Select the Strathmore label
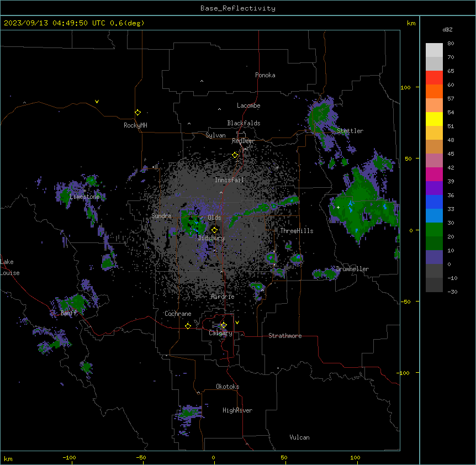Screen dimensions: 476x465 [285, 336]
